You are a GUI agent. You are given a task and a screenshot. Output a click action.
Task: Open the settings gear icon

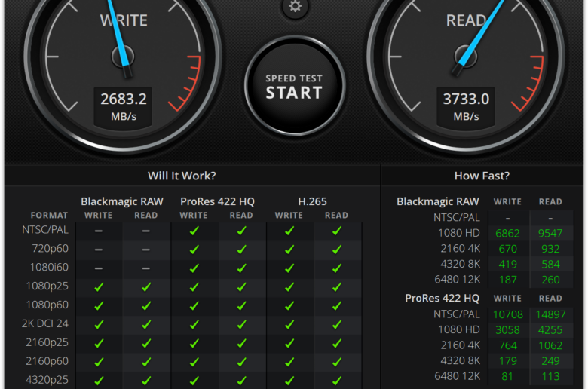295,6
